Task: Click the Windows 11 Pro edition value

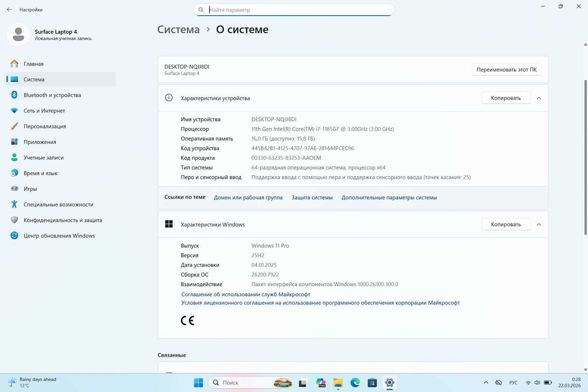Action: [x=270, y=246]
